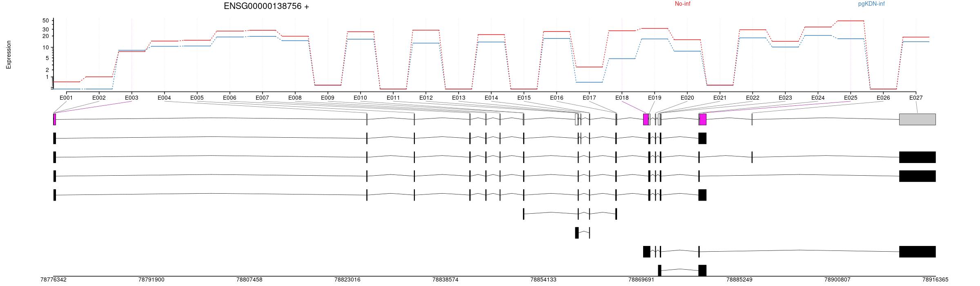Click the y-axis tick value 10

[45, 47]
